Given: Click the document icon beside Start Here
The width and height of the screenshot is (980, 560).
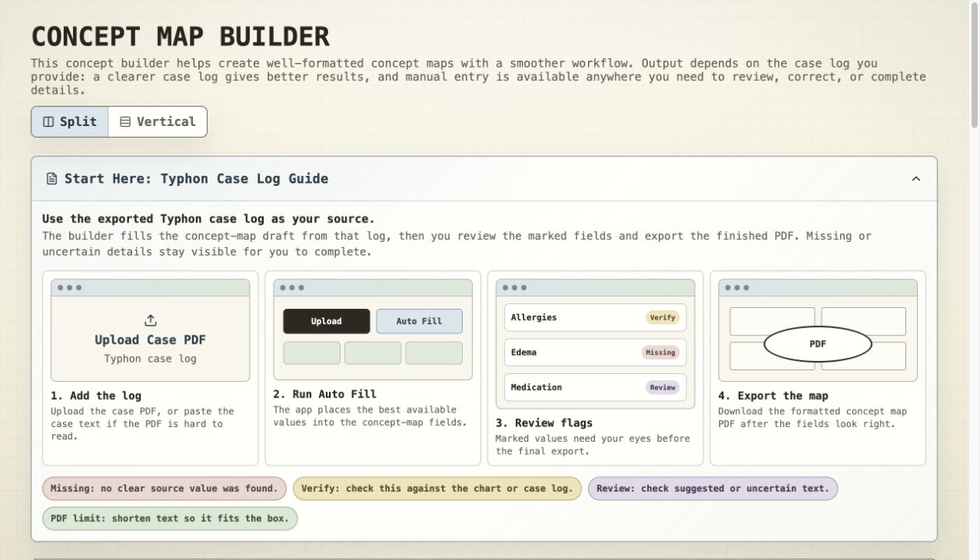Looking at the screenshot, I should point(52,179).
